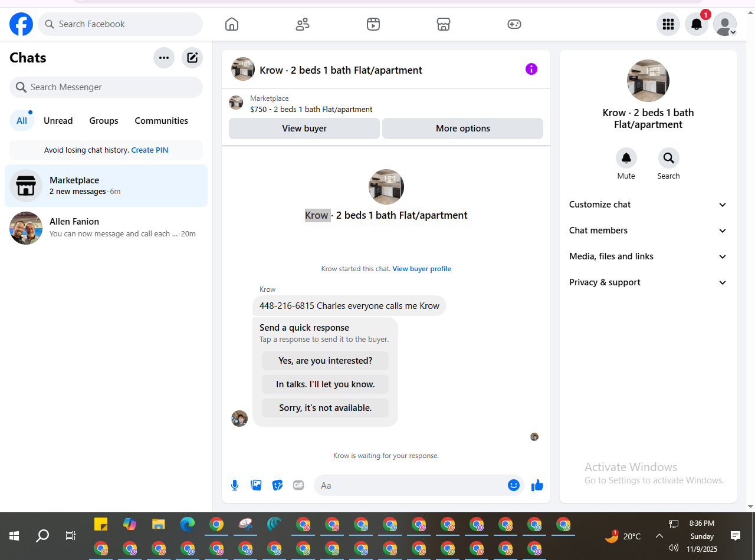Focus the Search Facebook field
Screen dimensions: 755x560
pyautogui.click(x=120, y=24)
